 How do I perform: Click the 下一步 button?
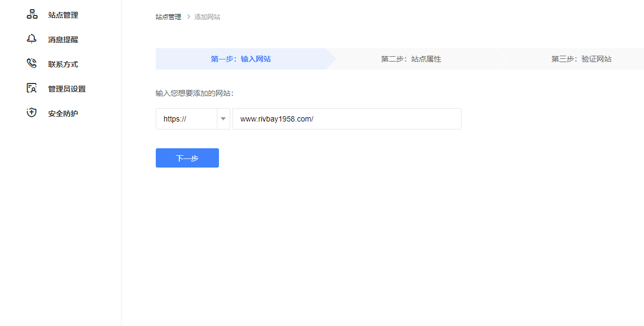(x=187, y=158)
